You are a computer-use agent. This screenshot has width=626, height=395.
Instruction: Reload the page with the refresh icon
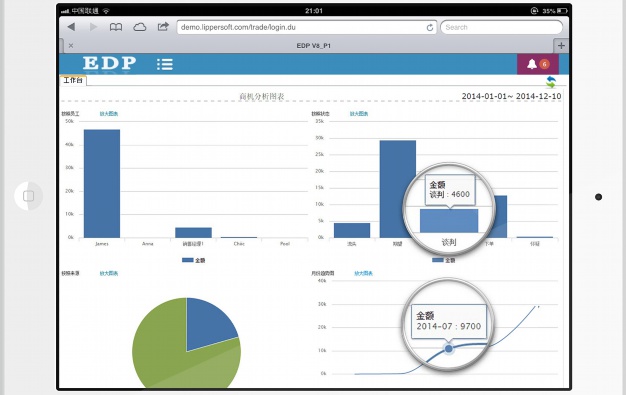[430, 28]
